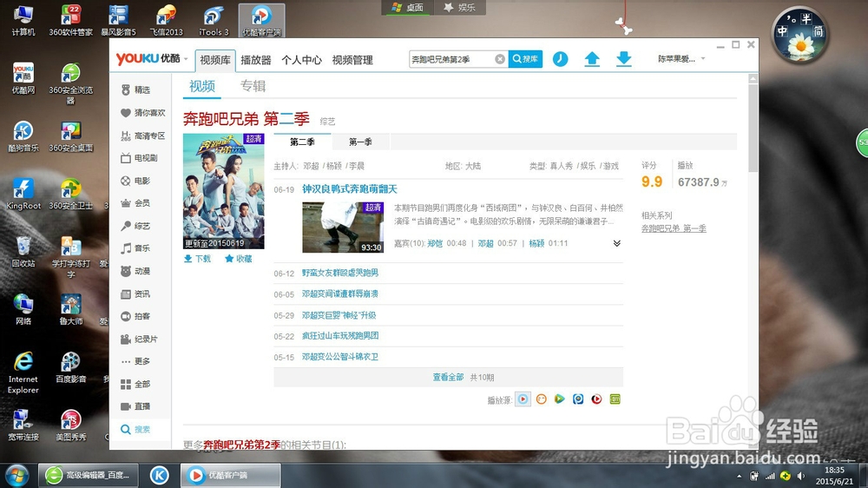The image size is (868, 488).
Task: Open the 05-15 episode link
Action: tap(340, 357)
